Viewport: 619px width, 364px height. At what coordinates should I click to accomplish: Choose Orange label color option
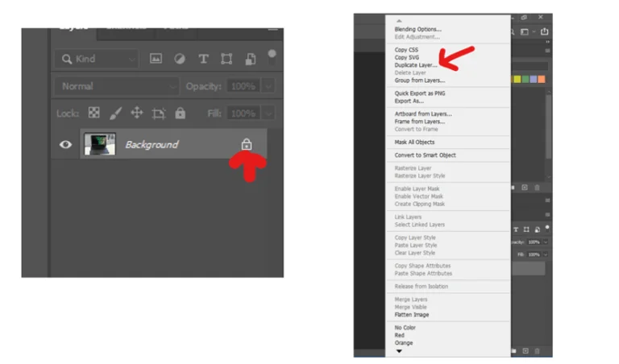point(404,343)
